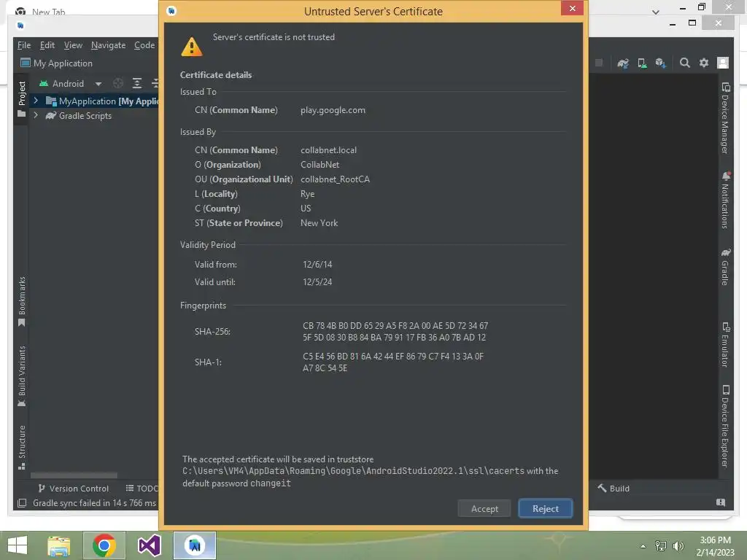Image resolution: width=747 pixels, height=560 pixels.
Task: Open the TODO tab
Action: pyautogui.click(x=142, y=489)
